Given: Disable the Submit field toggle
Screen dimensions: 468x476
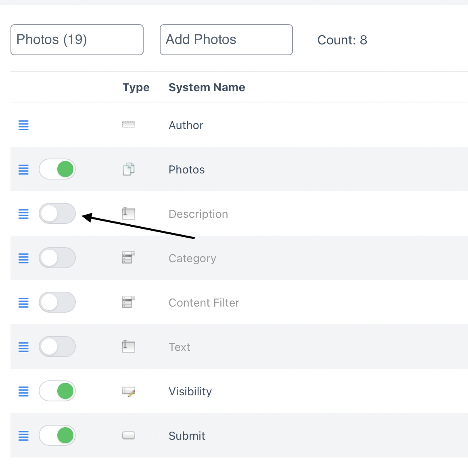Looking at the screenshot, I should [57, 435].
